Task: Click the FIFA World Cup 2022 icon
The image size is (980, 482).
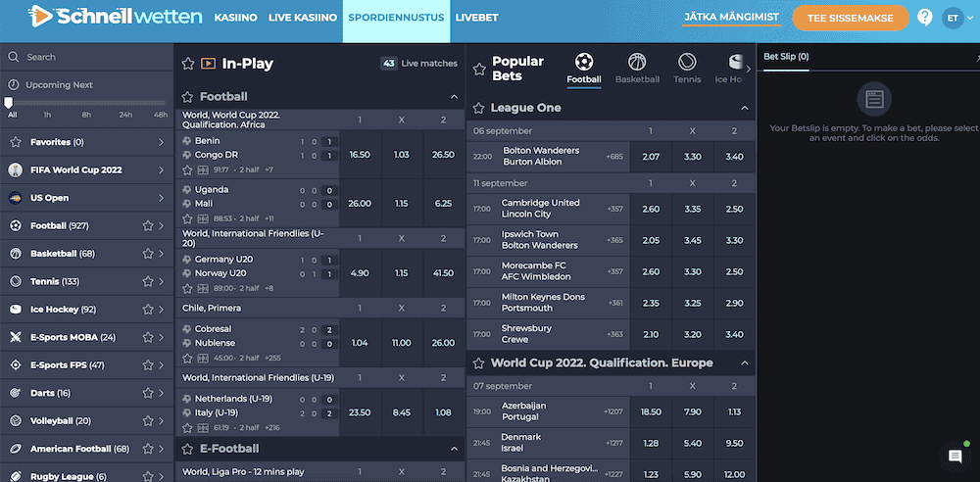Action: [x=16, y=170]
